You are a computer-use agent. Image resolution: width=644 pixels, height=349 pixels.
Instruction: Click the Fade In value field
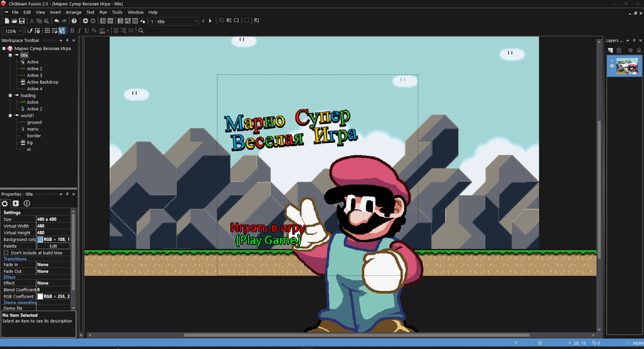coord(54,265)
